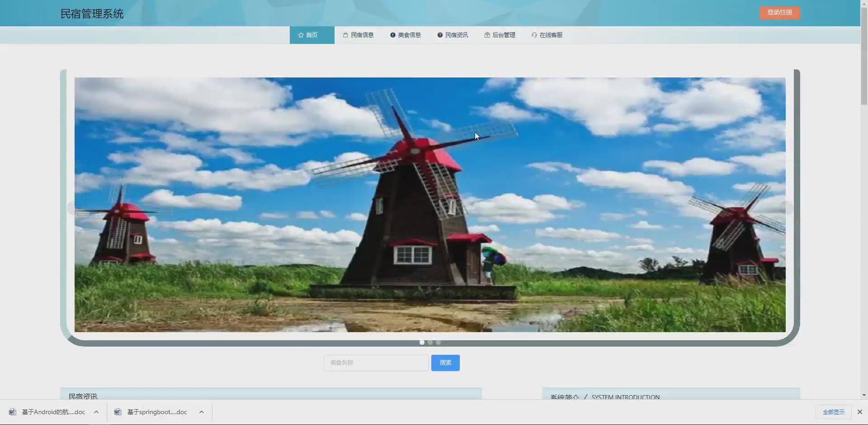Click the Word icon on 基于Android的航....doc download
Image resolution: width=868 pixels, height=425 pixels.
tap(12, 412)
